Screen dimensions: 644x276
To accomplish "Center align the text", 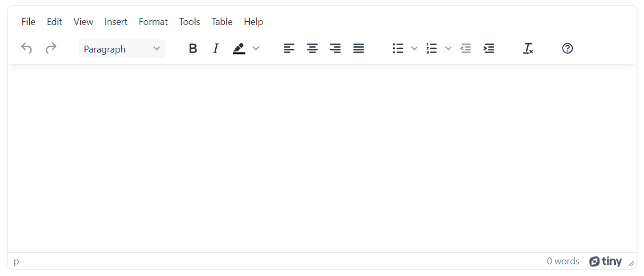I will pyautogui.click(x=312, y=48).
